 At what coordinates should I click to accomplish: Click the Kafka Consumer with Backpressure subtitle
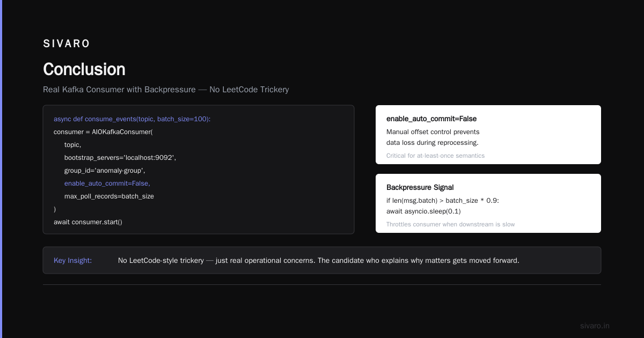click(166, 90)
